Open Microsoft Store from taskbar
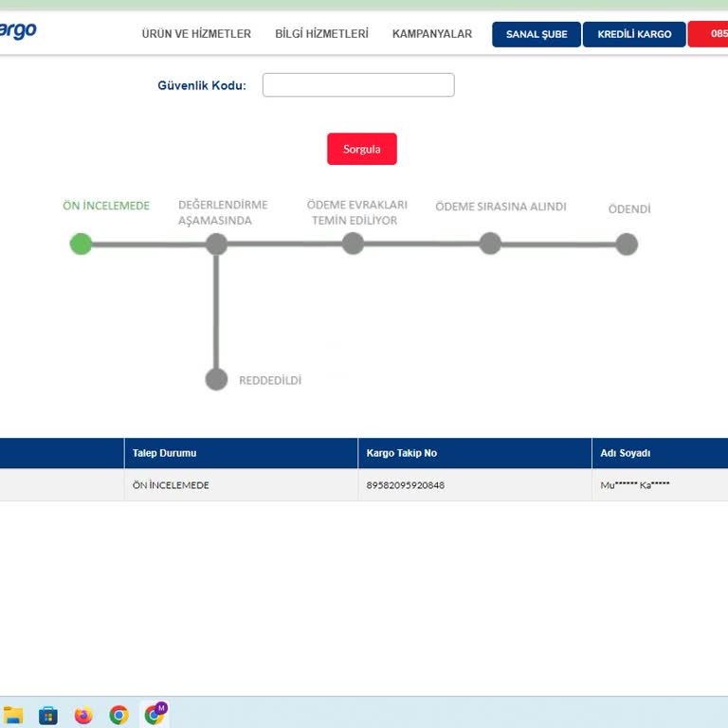This screenshot has height=728, width=728. point(48,715)
